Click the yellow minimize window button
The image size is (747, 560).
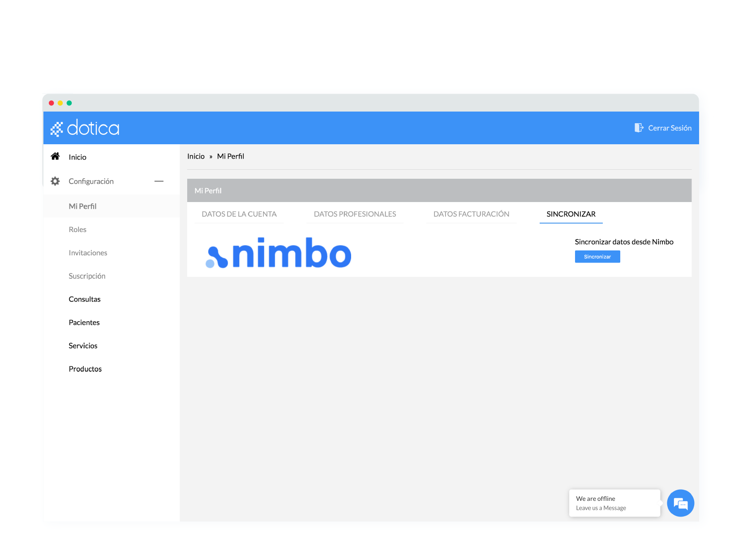60,103
